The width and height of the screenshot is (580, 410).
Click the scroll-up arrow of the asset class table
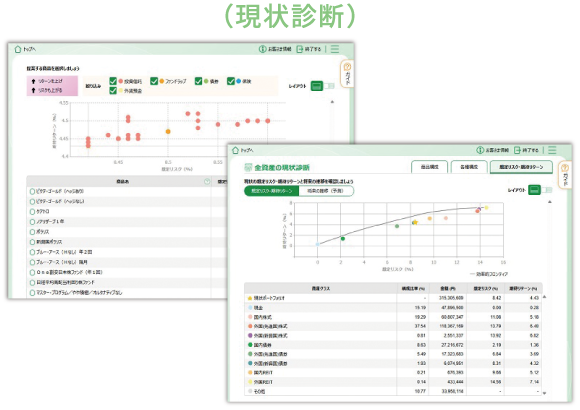(544, 297)
